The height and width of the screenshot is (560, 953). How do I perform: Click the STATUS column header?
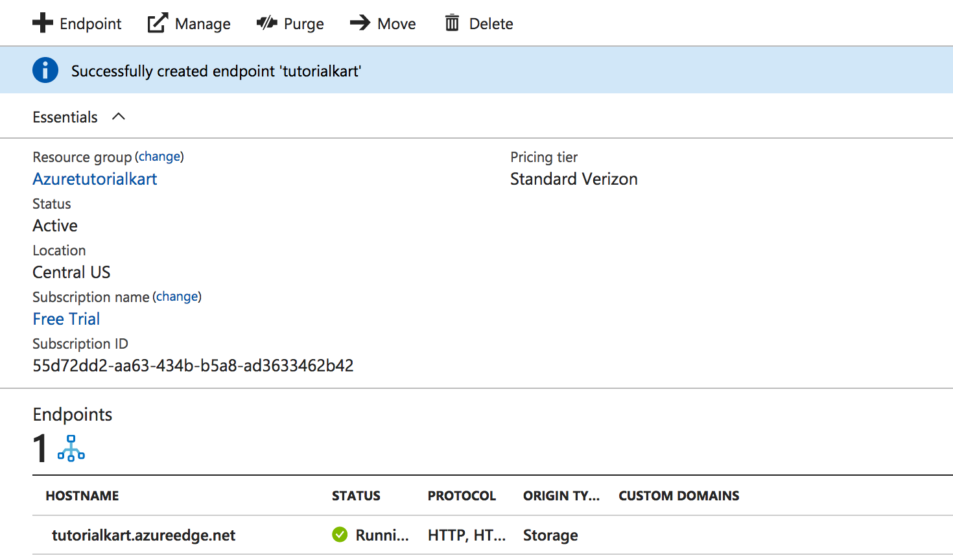click(x=356, y=495)
